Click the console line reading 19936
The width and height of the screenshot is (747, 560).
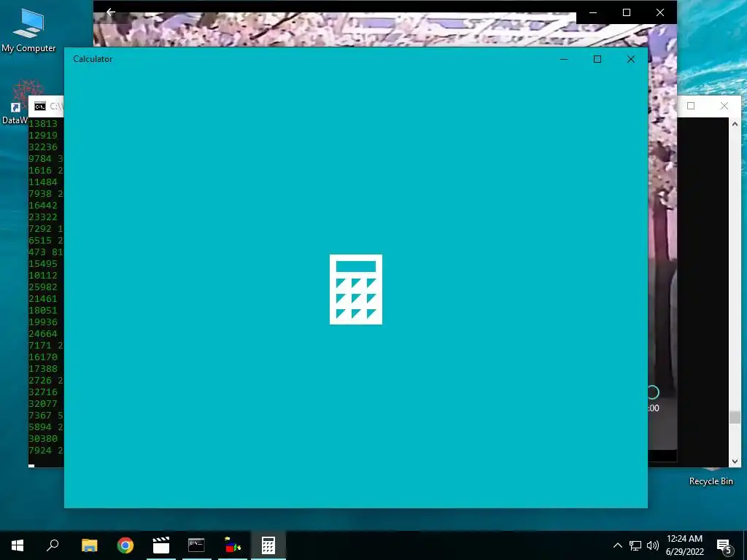[x=43, y=322]
